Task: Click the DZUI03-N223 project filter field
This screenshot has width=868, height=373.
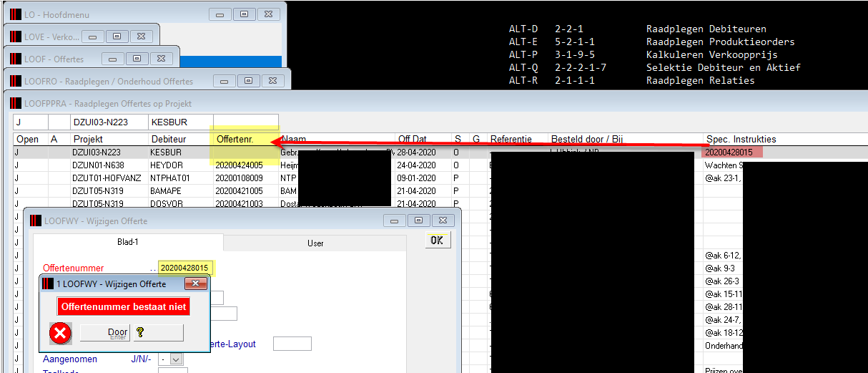Action: (x=109, y=122)
